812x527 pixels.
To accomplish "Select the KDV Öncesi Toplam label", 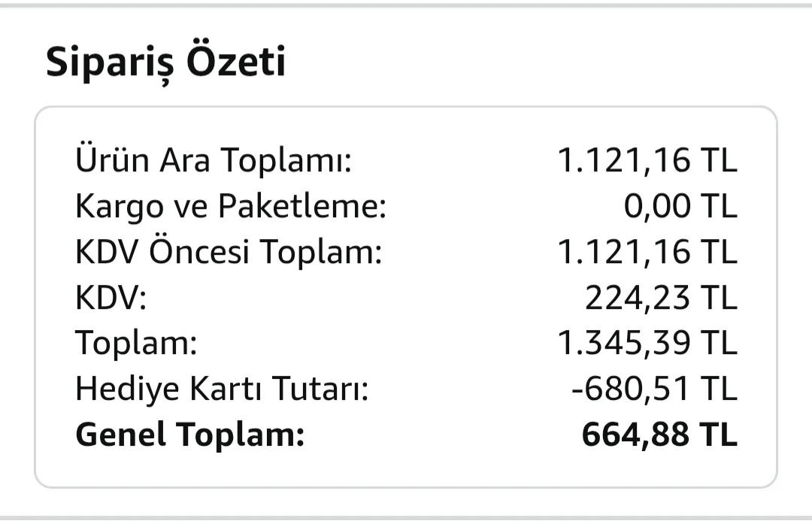I will 229,252.
